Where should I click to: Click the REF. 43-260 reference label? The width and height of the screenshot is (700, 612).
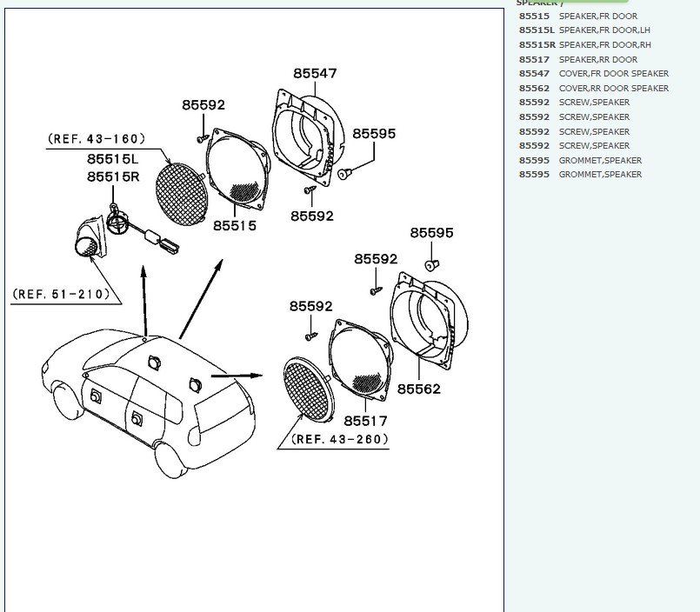pyautogui.click(x=340, y=440)
